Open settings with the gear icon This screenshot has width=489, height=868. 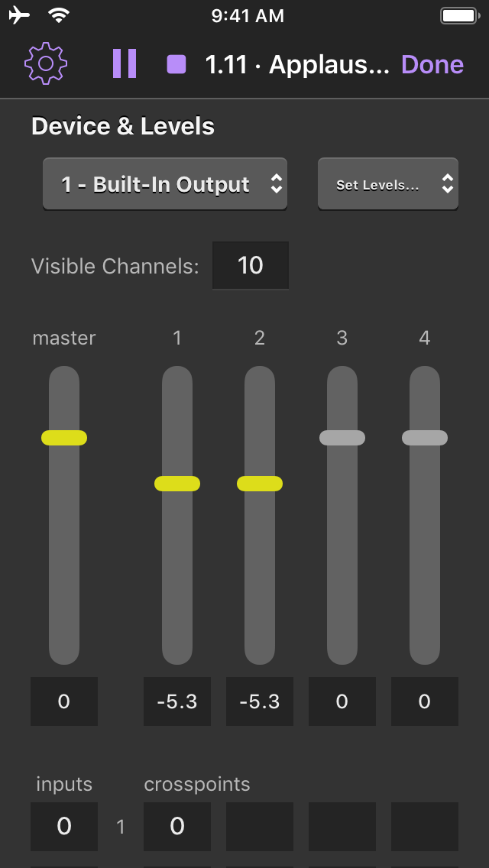click(46, 64)
